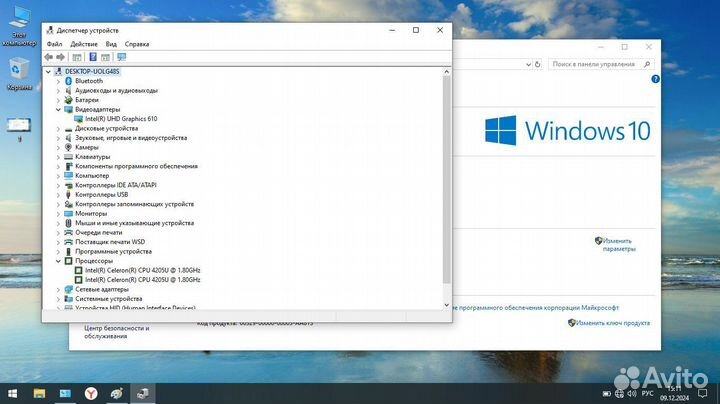This screenshot has width=720, height=404.
Task: Expand the Системные устройства category
Action: coord(58,299)
